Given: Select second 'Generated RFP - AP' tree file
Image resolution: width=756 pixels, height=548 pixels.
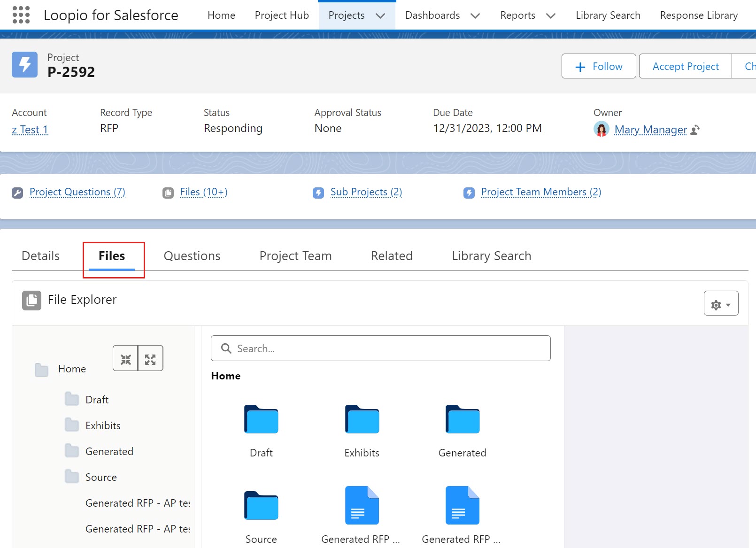Looking at the screenshot, I should pos(138,529).
